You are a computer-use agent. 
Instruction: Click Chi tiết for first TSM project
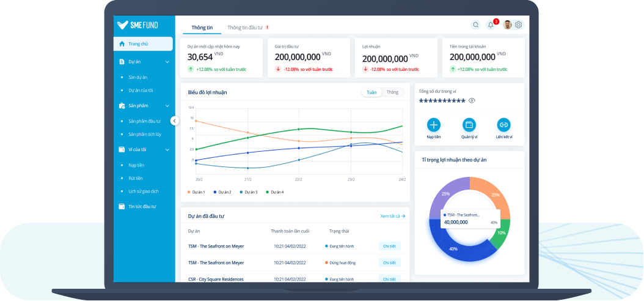[x=389, y=246]
